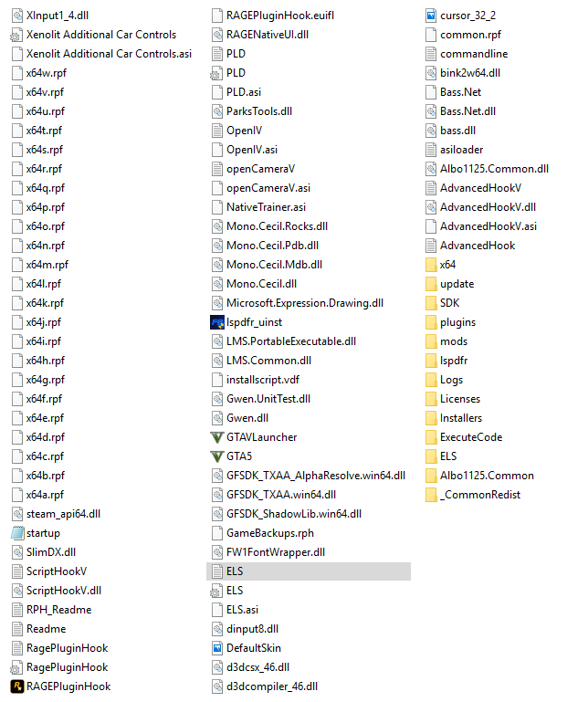
Task: Select the file name "commandline"
Action: coord(474,54)
